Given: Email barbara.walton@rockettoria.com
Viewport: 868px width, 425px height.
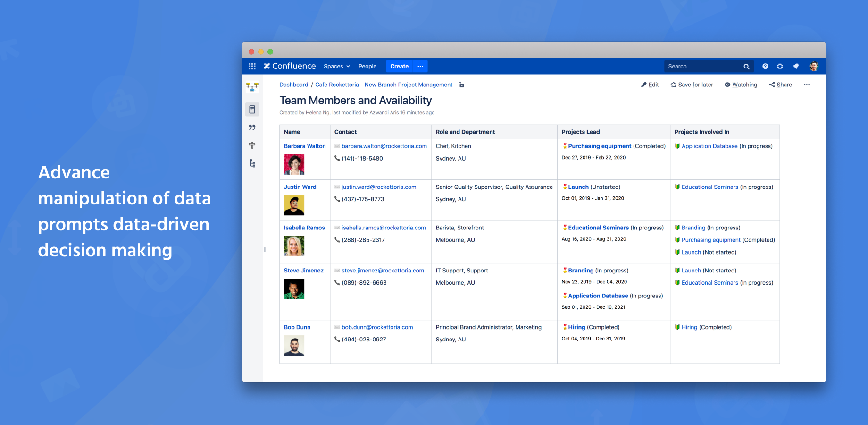Looking at the screenshot, I should [x=384, y=146].
